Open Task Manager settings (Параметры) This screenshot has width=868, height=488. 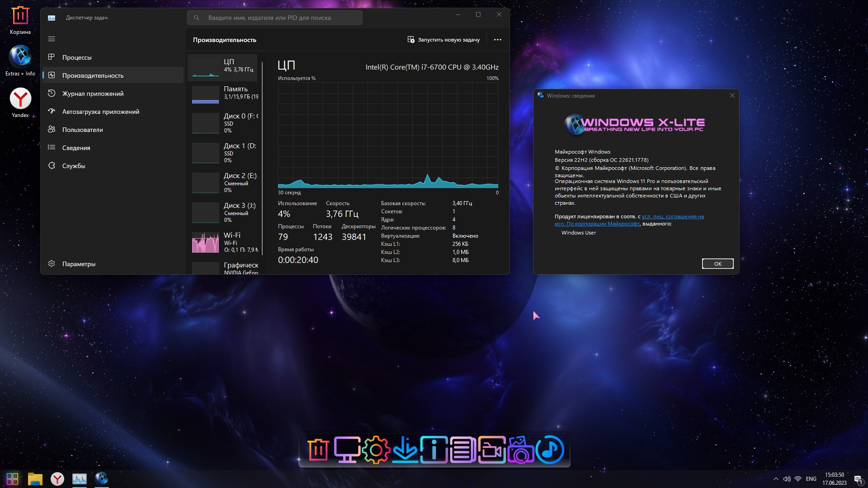(79, 264)
